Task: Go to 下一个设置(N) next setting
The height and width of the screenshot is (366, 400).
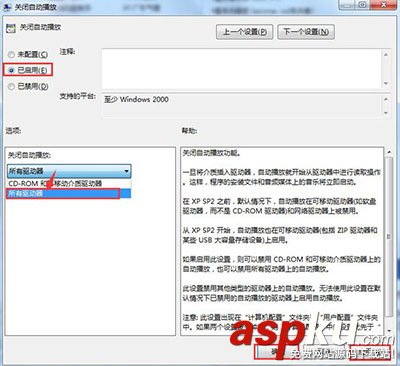Action: pos(306,32)
